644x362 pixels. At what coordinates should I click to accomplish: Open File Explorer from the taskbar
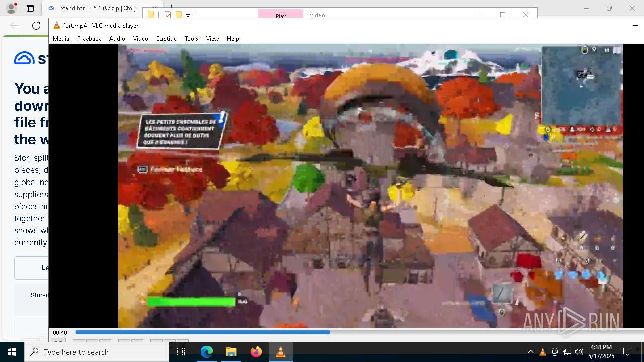pos(231,352)
